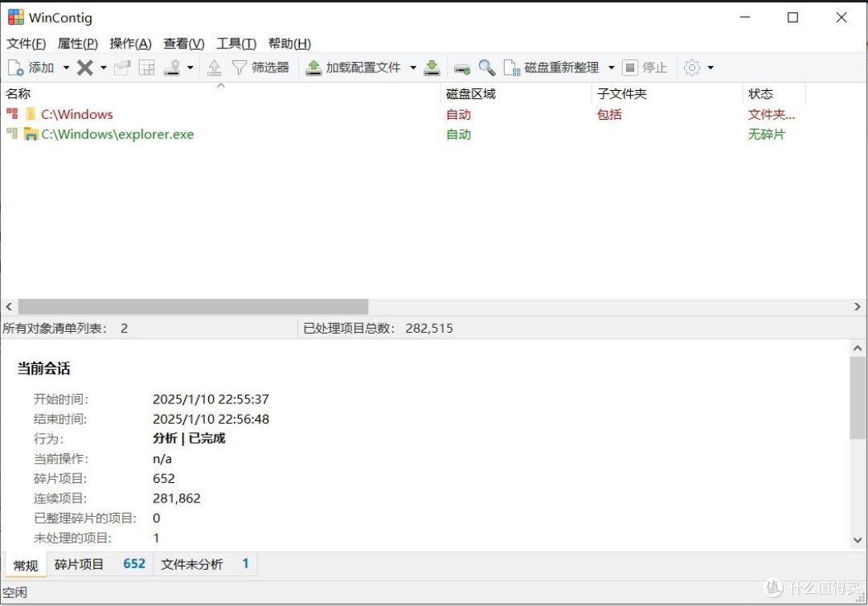The height and width of the screenshot is (606, 868).
Task: Click the start time value 2025/1/10 22:55:37
Action: 211,399
